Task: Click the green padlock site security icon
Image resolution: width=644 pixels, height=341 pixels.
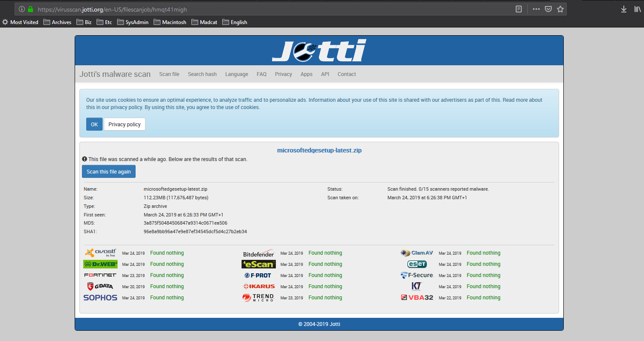Action: [30, 9]
